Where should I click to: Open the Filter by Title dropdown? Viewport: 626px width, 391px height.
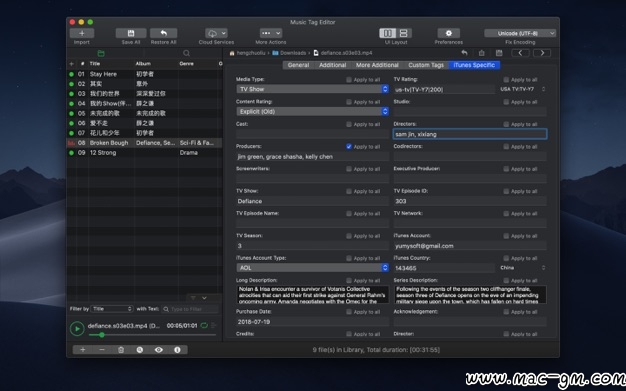coord(112,309)
